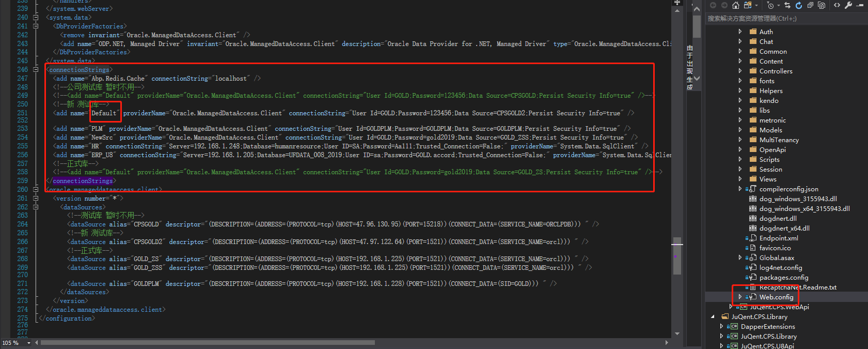
Task: Click Collapse All icon in Solution Explorer toolbar
Action: (x=810, y=5)
